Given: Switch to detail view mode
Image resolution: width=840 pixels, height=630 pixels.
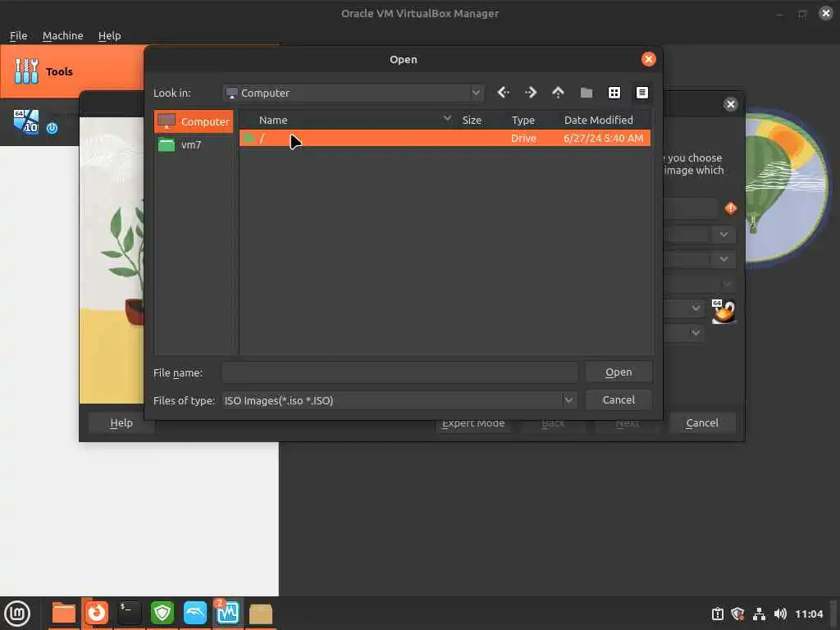Looking at the screenshot, I should (x=641, y=93).
